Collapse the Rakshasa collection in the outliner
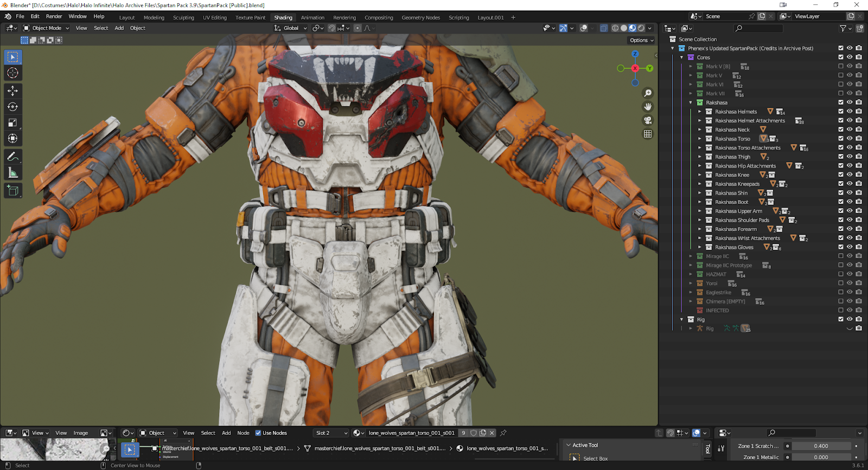 691,102
